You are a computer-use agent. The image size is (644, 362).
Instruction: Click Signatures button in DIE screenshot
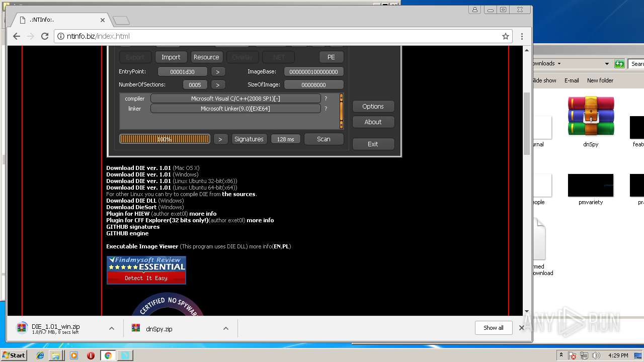click(249, 139)
